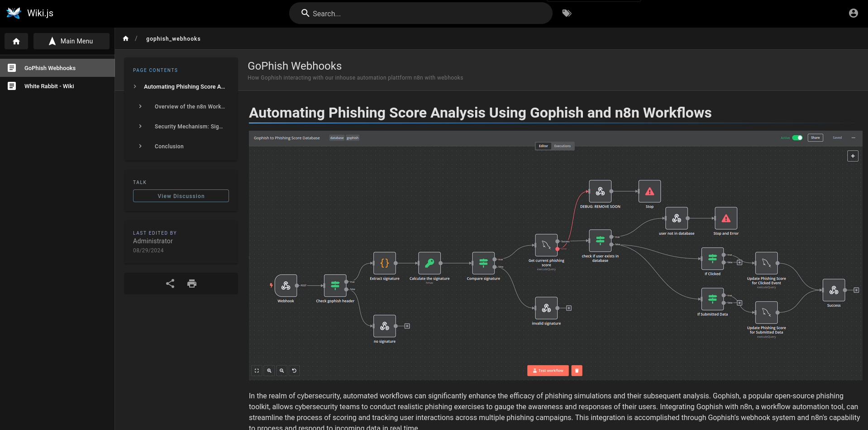Screen dimensions: 868x430
Task: Expand the Conclusion section chevron
Action: click(140, 146)
